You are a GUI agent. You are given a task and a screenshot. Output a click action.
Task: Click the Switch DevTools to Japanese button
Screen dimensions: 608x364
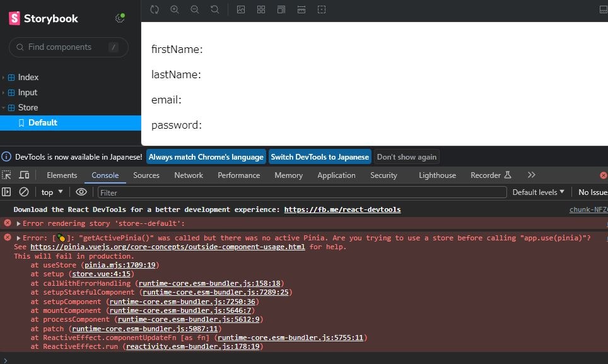[x=320, y=156]
